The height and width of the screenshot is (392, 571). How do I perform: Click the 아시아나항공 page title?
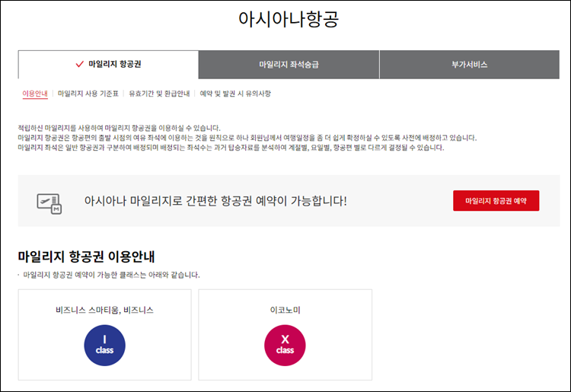click(289, 18)
